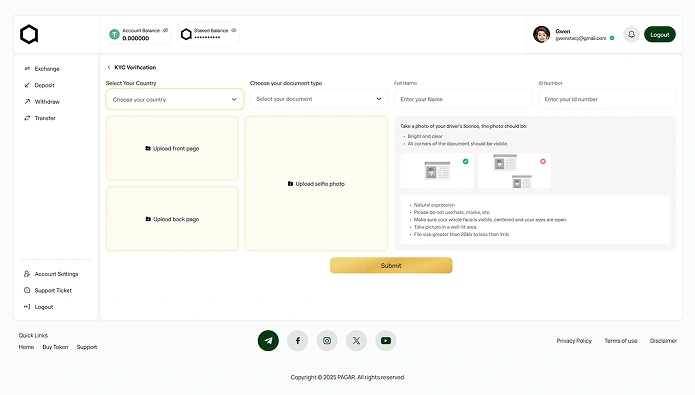Click the Staked Balance hexagon icon
Screen dimensions: 695x395
[x=187, y=34]
